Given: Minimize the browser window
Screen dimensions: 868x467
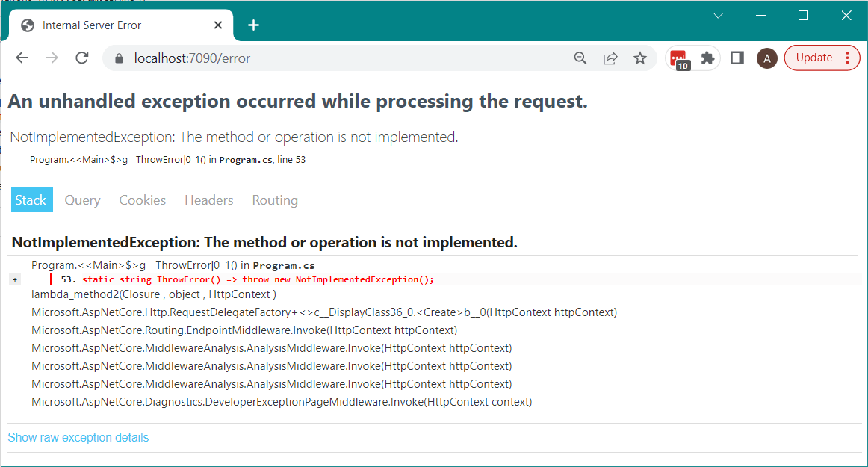Looking at the screenshot, I should [760, 16].
